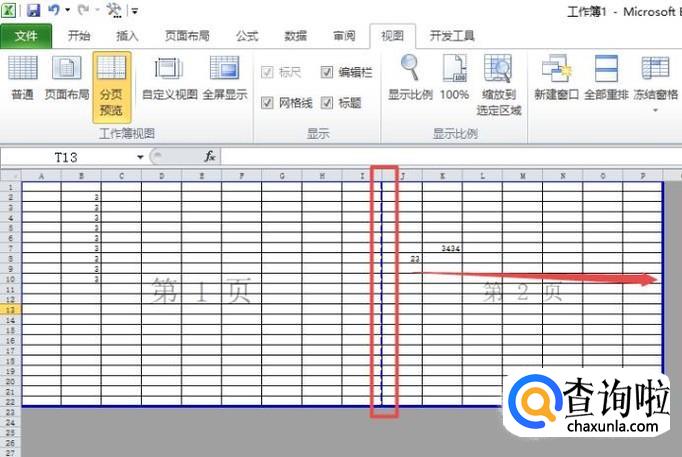Viewport: 682px width, 457px height.
Task: Reset zoom to 100%
Action: [x=455, y=78]
